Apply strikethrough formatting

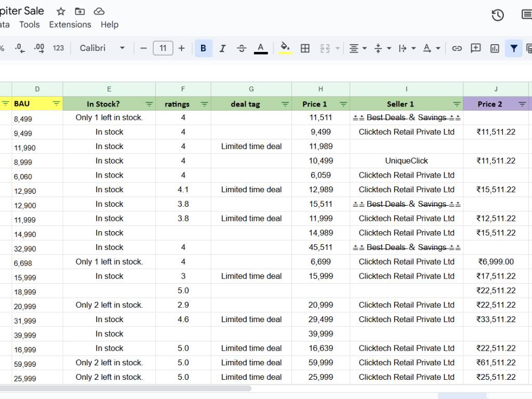(x=242, y=48)
